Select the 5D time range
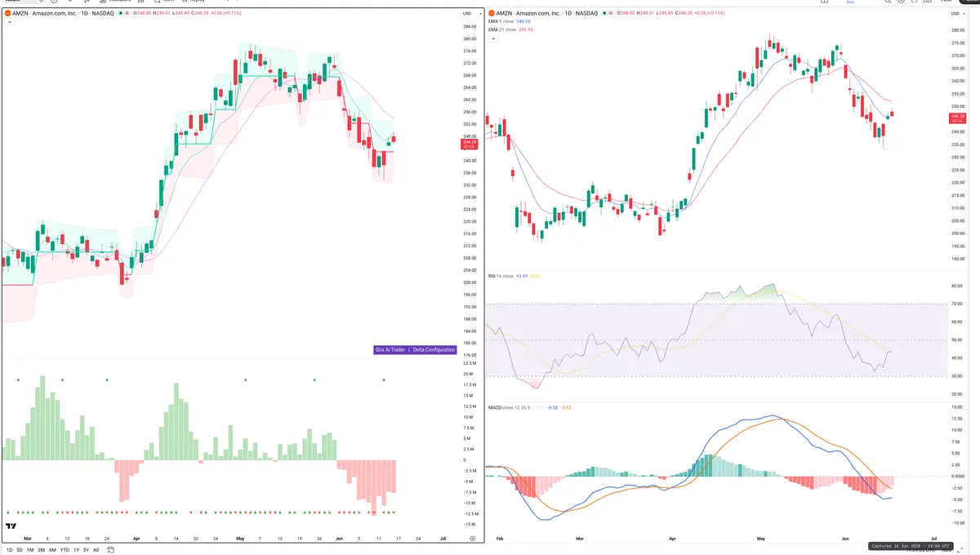Screen dimensions: 980x555 [20, 550]
